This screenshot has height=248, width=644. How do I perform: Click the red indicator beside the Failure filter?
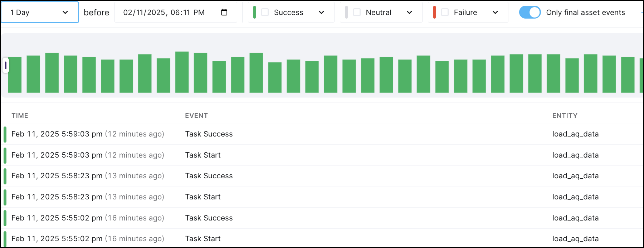pos(434,12)
